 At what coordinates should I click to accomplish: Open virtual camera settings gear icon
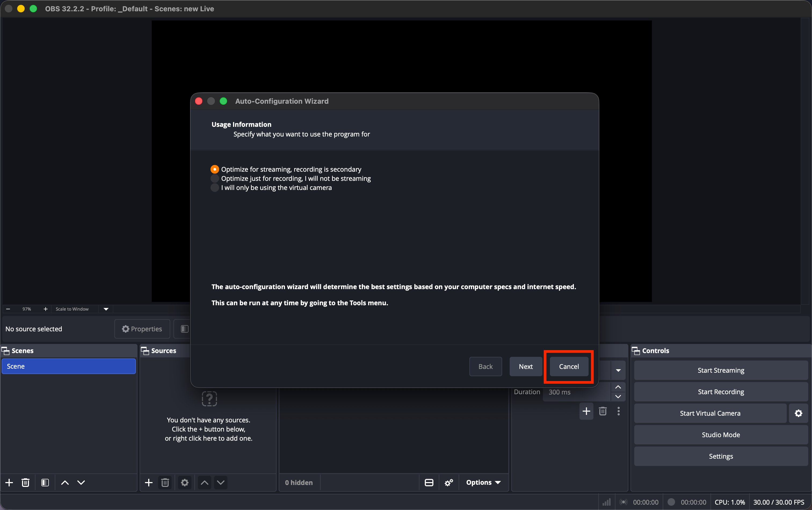tap(799, 413)
